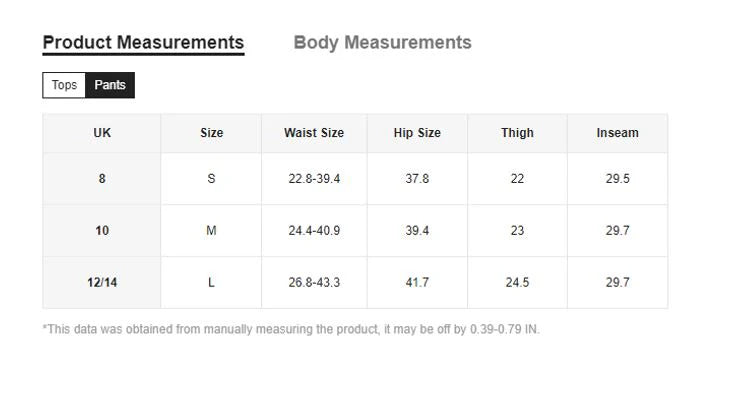
Task: Click the UK 8 row label
Action: pyautogui.click(x=102, y=179)
